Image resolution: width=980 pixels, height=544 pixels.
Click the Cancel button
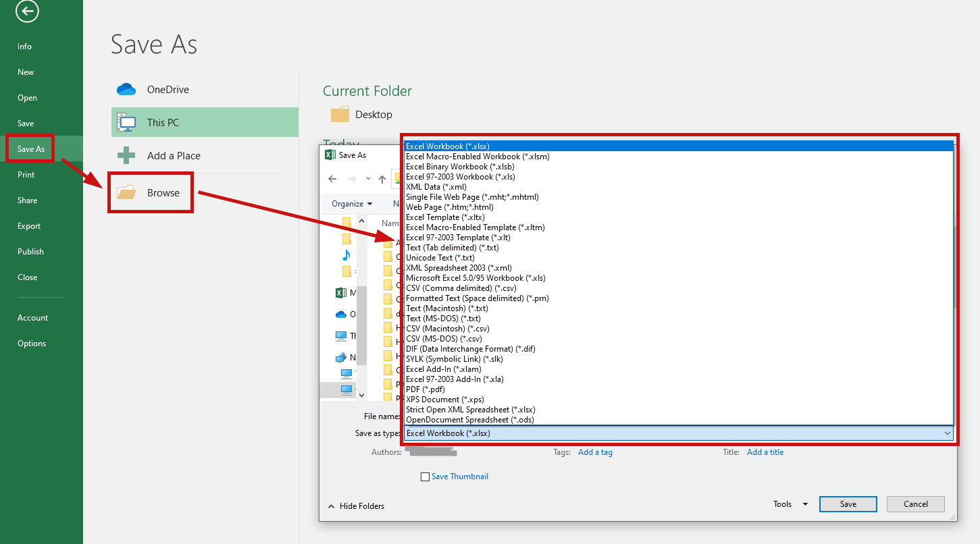click(x=916, y=504)
